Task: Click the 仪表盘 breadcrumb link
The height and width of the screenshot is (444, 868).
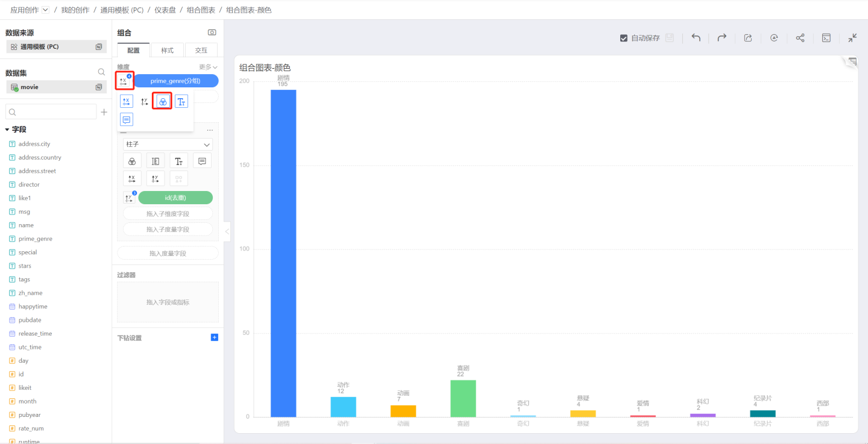Action: click(x=165, y=10)
